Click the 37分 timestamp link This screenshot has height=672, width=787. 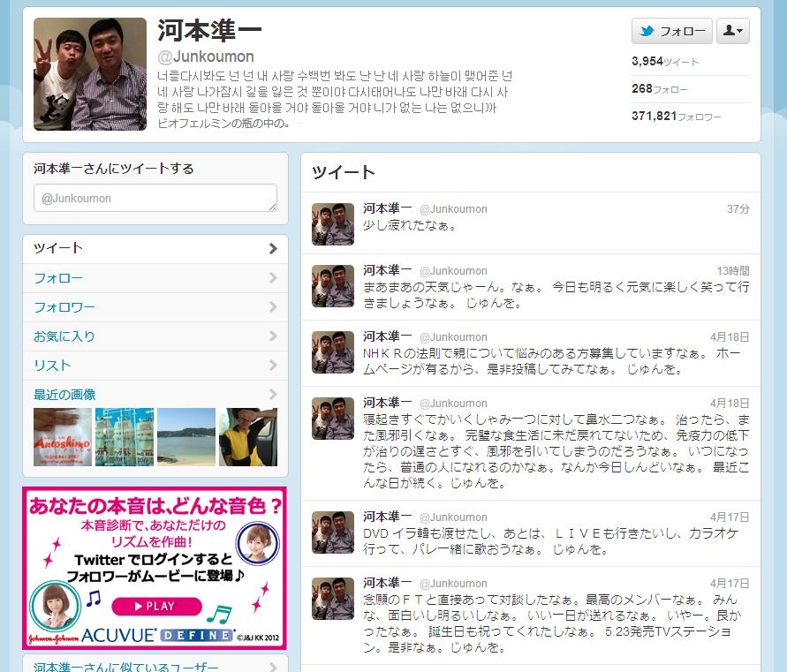coord(738,208)
